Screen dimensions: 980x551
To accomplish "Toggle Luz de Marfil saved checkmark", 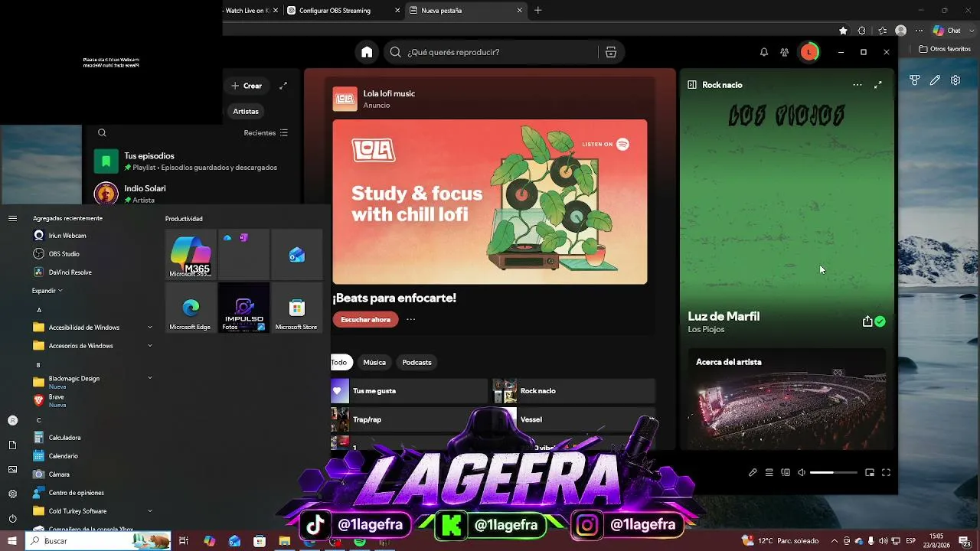I will click(880, 321).
